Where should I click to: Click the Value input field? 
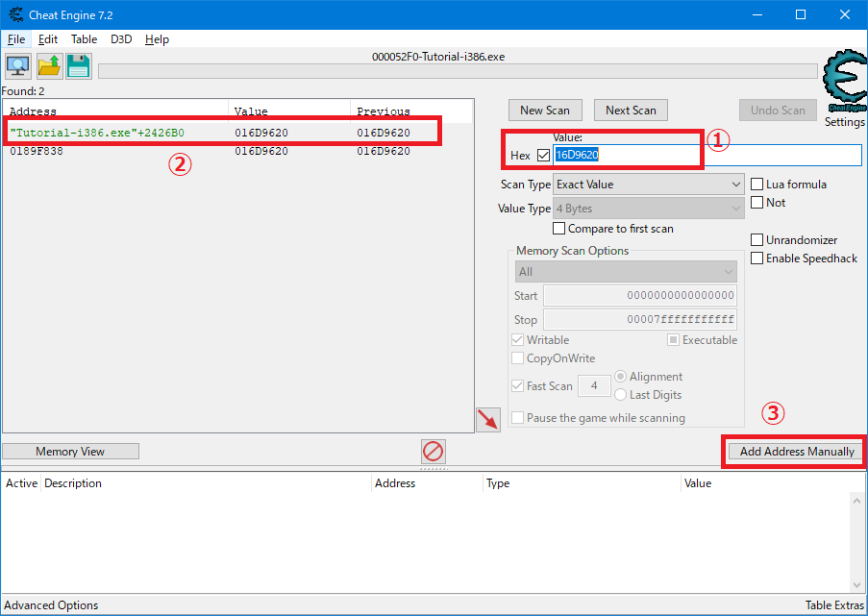coord(707,155)
